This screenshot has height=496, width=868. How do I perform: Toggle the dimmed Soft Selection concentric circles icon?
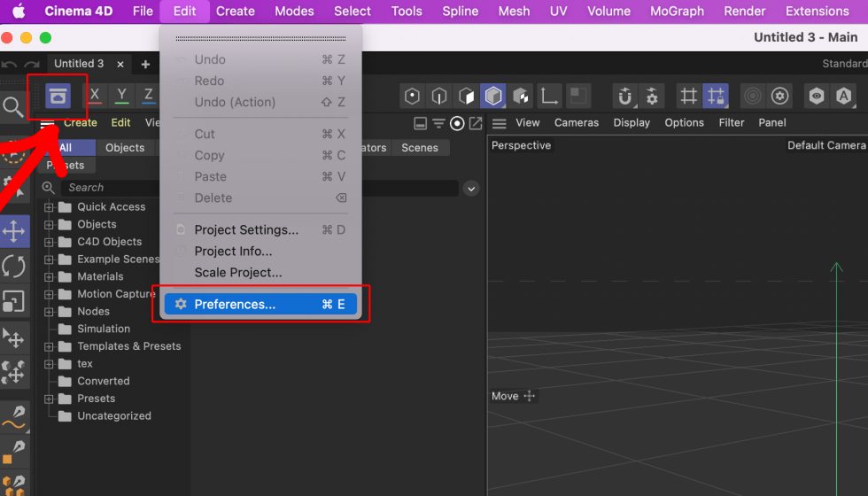[x=753, y=97]
